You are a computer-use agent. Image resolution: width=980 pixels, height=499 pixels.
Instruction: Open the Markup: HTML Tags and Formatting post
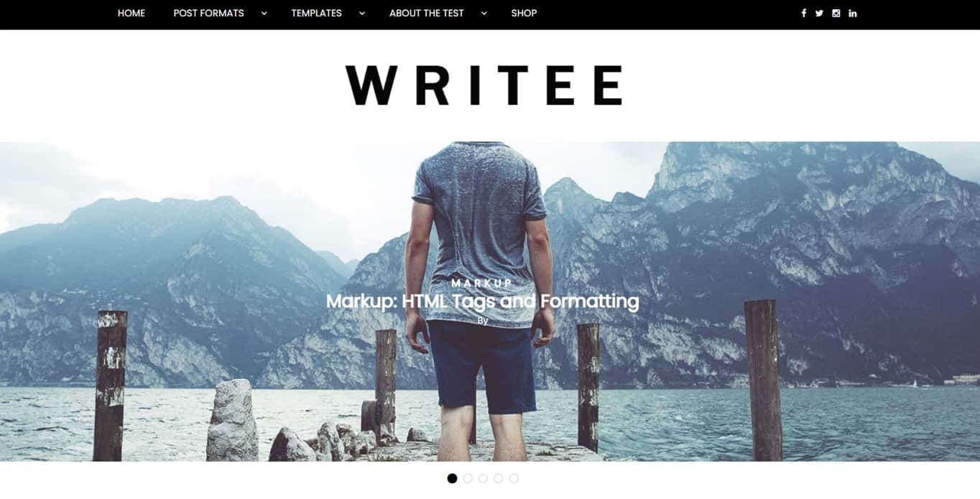[482, 301]
